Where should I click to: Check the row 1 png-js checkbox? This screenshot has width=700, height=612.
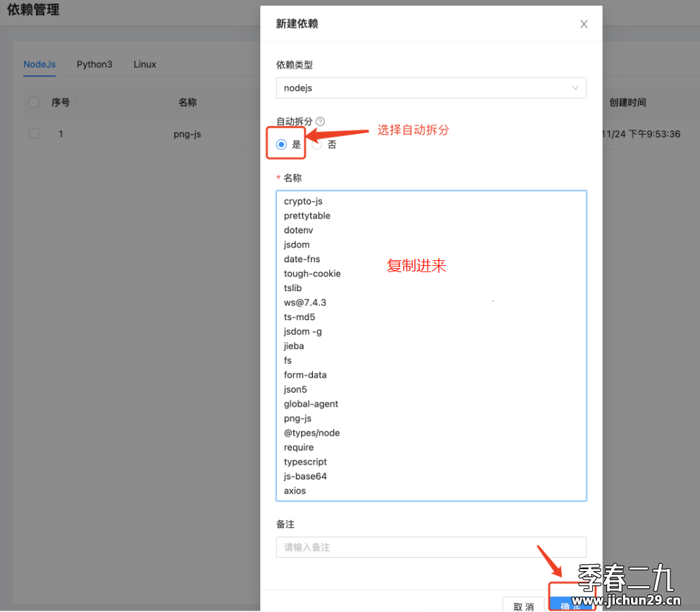tap(34, 133)
